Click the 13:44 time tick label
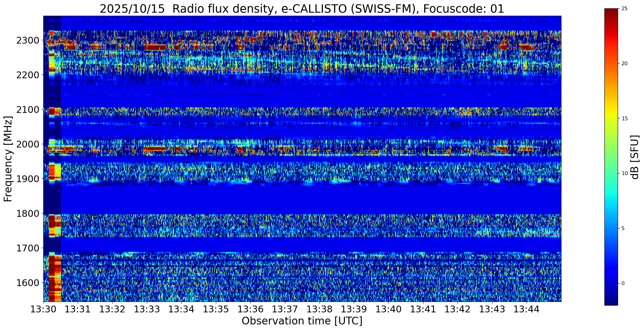644x330 pixels. pyautogui.click(x=527, y=309)
